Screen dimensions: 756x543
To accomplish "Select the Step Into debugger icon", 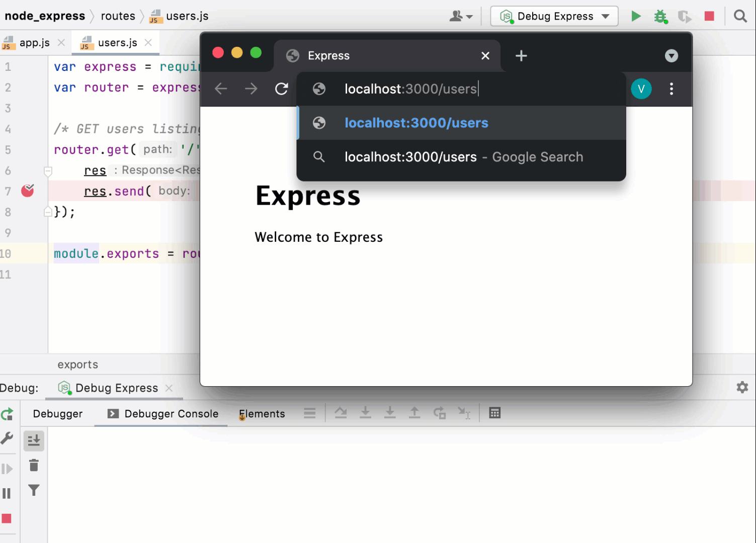I will tap(366, 413).
